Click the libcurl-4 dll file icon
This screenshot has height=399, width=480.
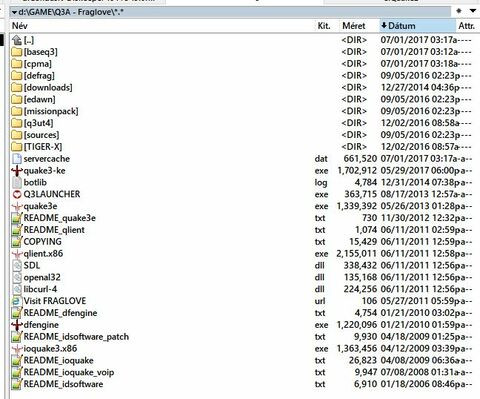tap(17, 289)
